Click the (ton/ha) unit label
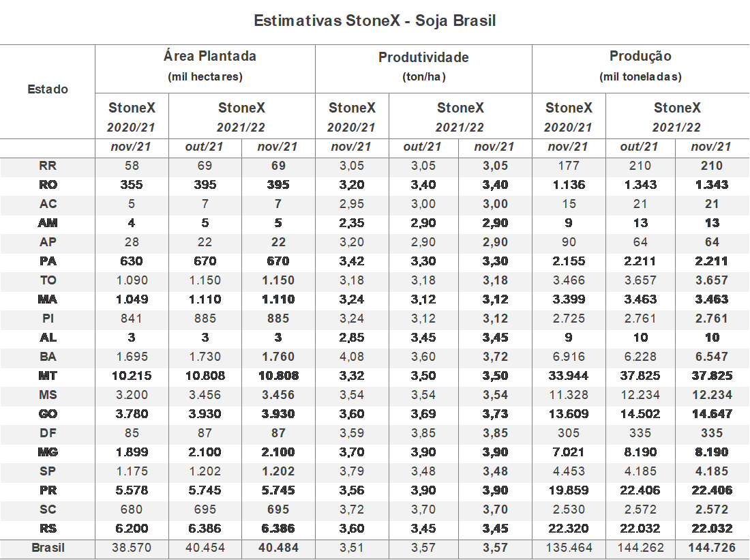This screenshot has width=750, height=560. click(x=424, y=76)
